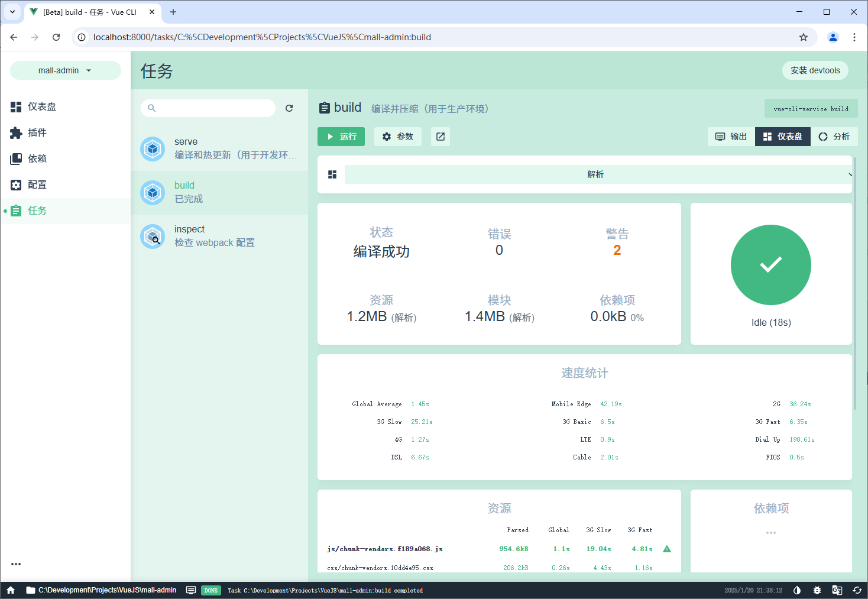Click the Idle (18s) status text

[x=771, y=322]
